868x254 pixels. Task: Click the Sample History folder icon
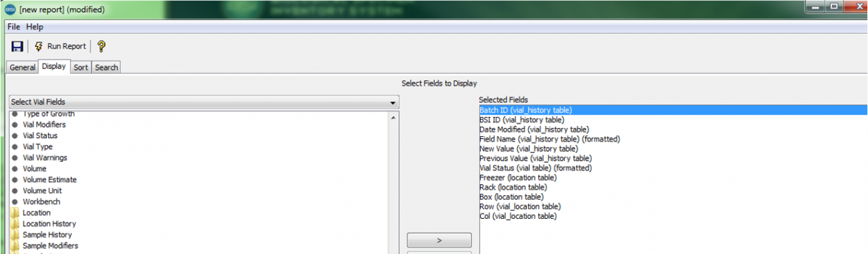[15, 234]
